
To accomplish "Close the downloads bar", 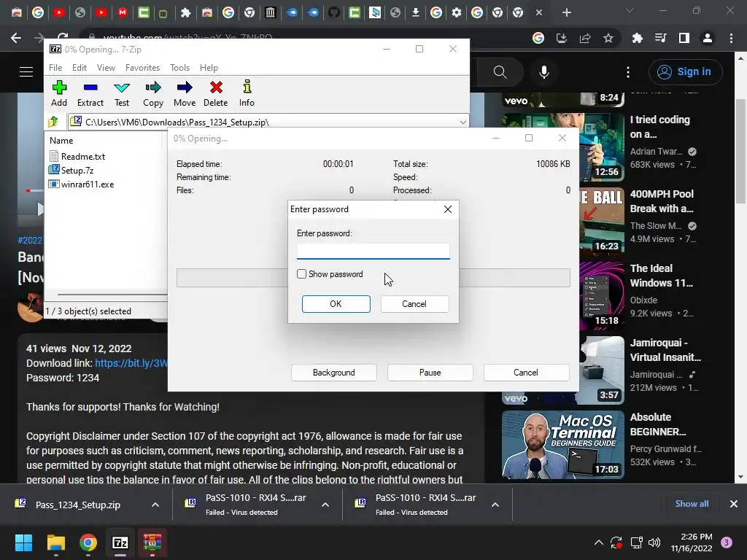I will (734, 504).
